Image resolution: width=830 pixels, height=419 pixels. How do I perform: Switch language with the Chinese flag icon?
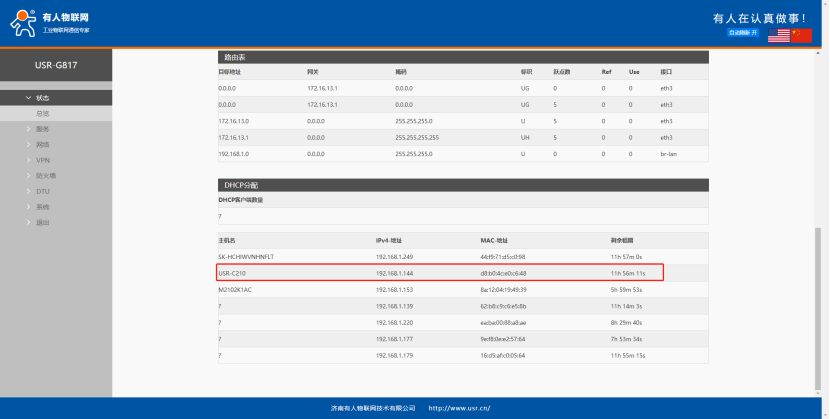[x=801, y=35]
